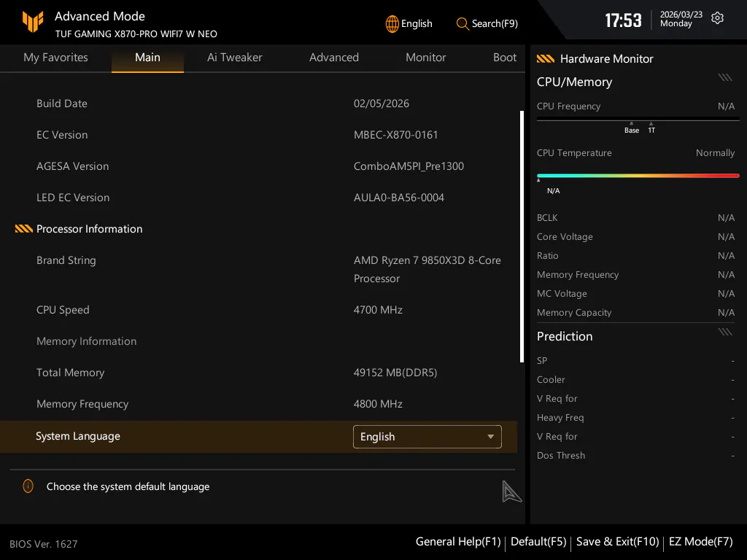Click the Brand String label

66,260
